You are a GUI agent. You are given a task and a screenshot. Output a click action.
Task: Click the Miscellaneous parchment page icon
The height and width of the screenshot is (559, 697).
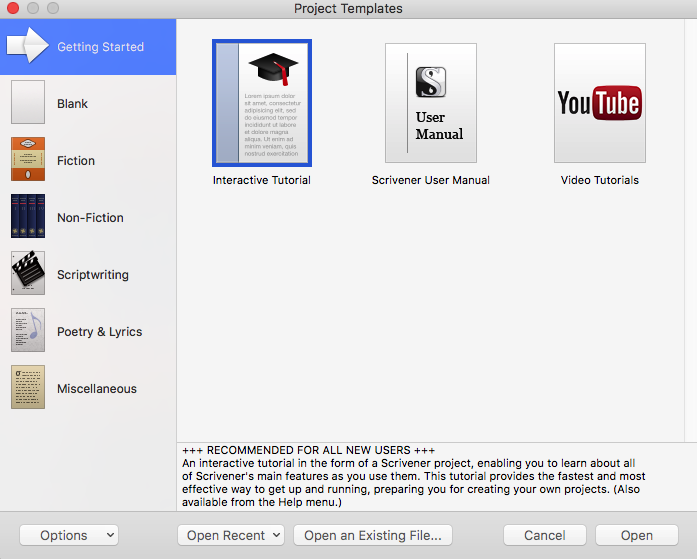click(28, 387)
